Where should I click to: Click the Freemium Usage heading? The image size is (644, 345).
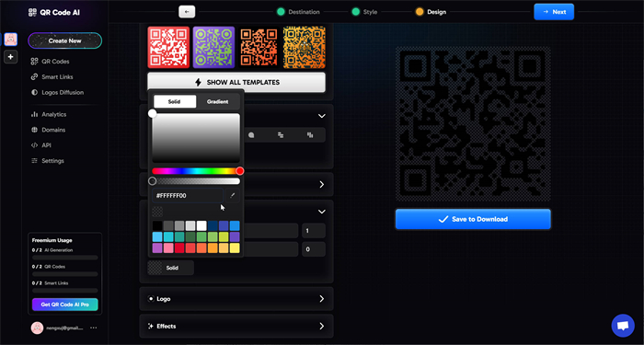[x=52, y=241]
